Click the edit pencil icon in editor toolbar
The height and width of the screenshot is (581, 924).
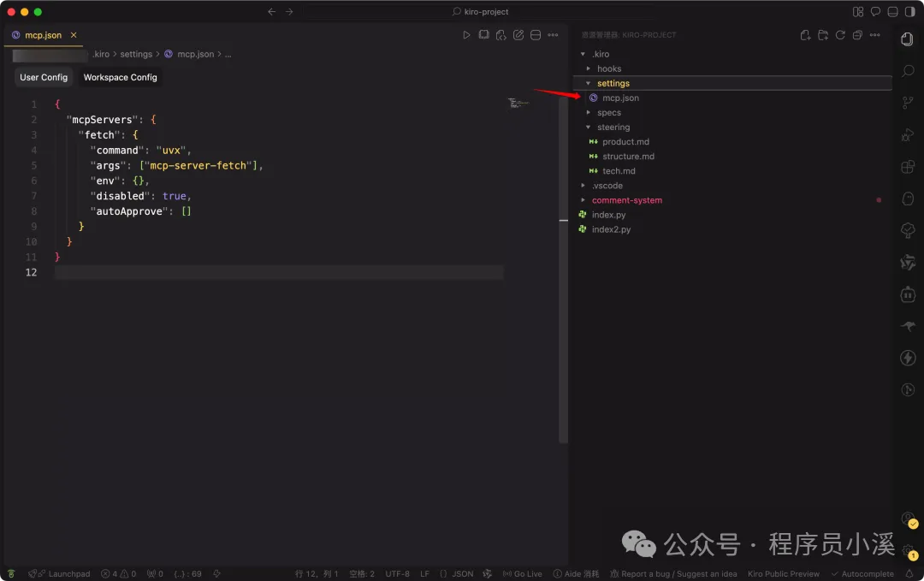(x=518, y=35)
